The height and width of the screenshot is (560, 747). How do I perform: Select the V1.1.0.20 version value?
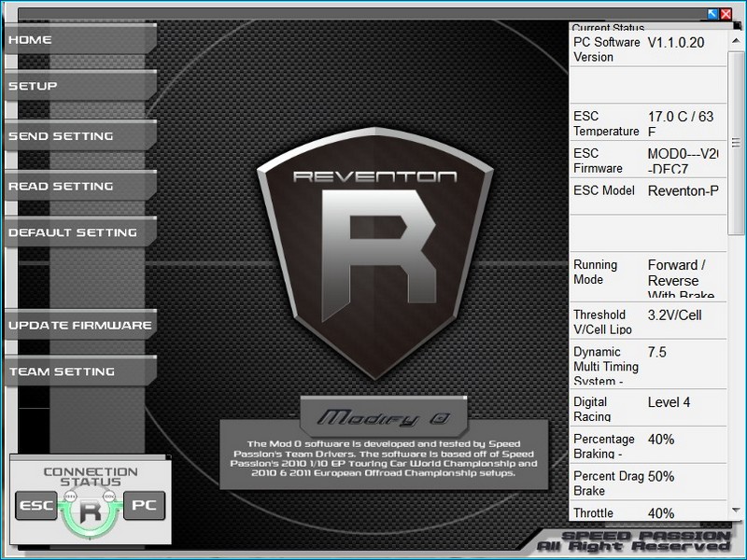[676, 42]
